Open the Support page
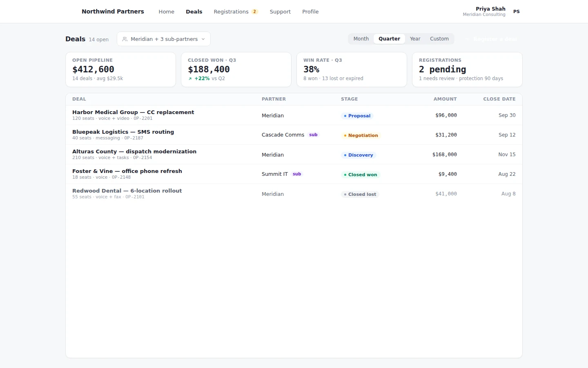 click(x=280, y=11)
